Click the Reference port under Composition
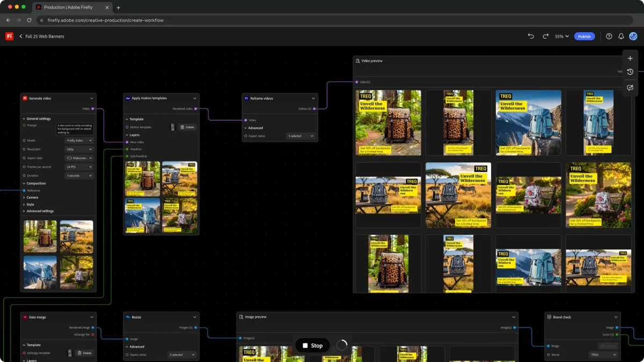644x362 pixels. (24, 190)
